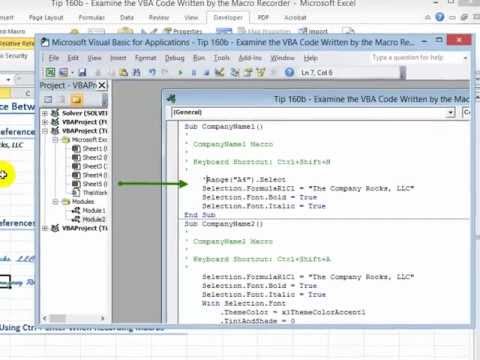Select Sheet5 in the project tree
Viewport: 480px width, 360px height.
(90, 184)
